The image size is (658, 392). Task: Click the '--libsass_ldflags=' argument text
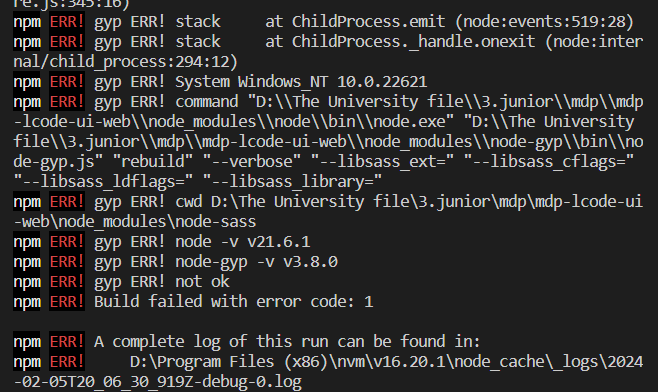coord(103,182)
